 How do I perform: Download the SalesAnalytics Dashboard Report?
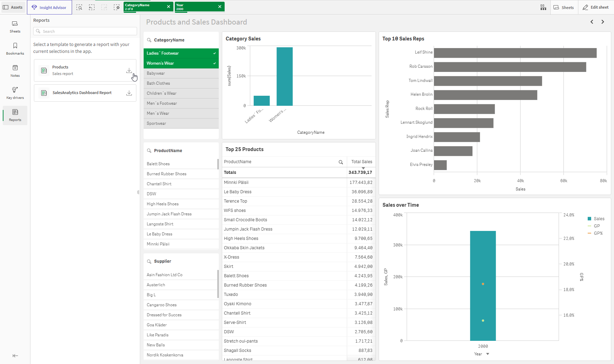(x=129, y=93)
